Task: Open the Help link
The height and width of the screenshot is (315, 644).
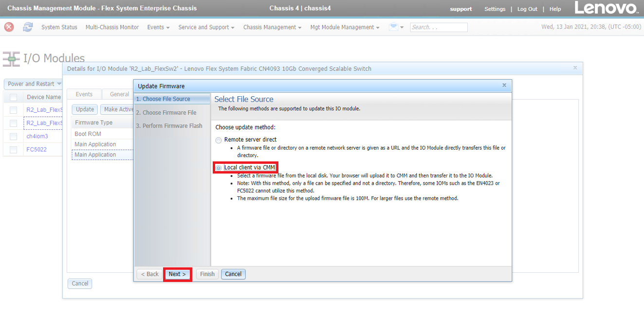Action: click(x=555, y=9)
